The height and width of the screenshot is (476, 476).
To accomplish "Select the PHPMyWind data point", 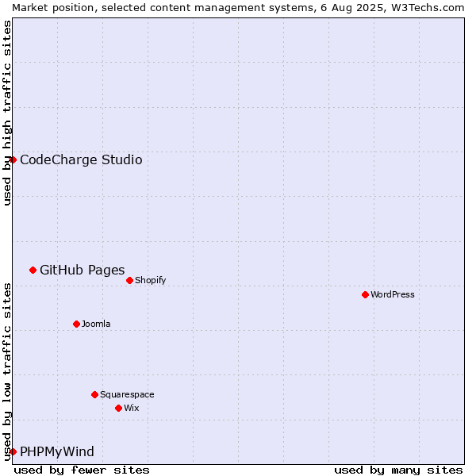I will pos(13,451).
